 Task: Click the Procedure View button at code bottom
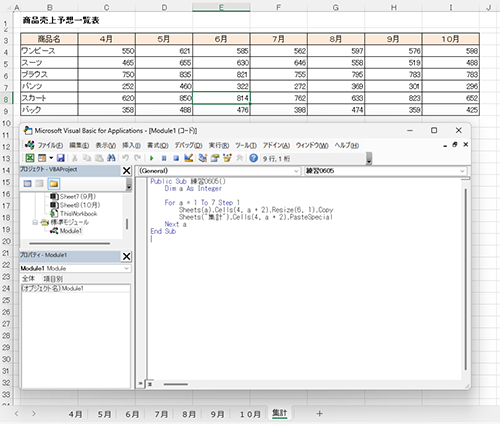(141, 384)
